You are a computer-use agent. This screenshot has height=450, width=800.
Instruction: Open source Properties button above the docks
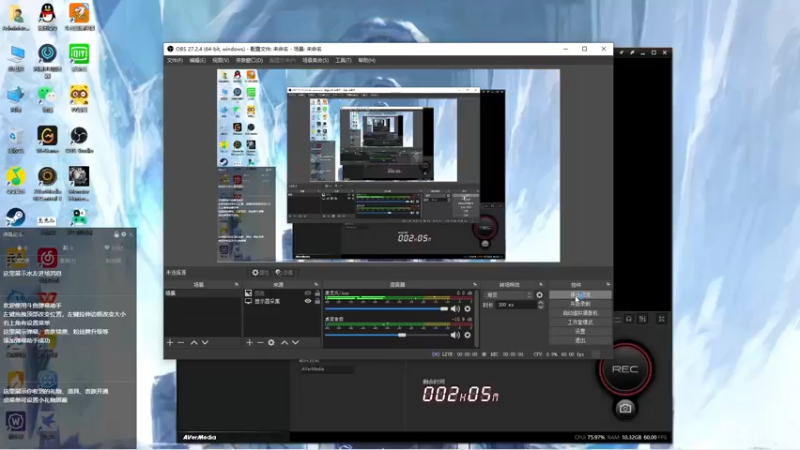(260, 272)
